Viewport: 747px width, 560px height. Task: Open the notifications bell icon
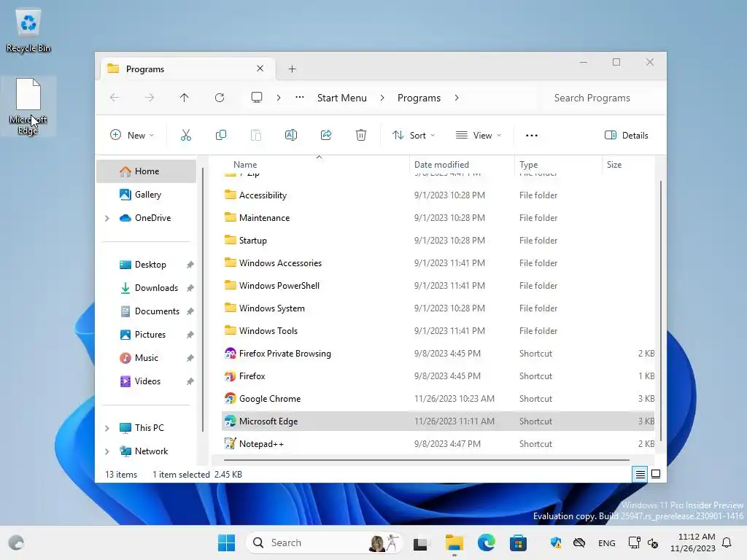click(727, 542)
